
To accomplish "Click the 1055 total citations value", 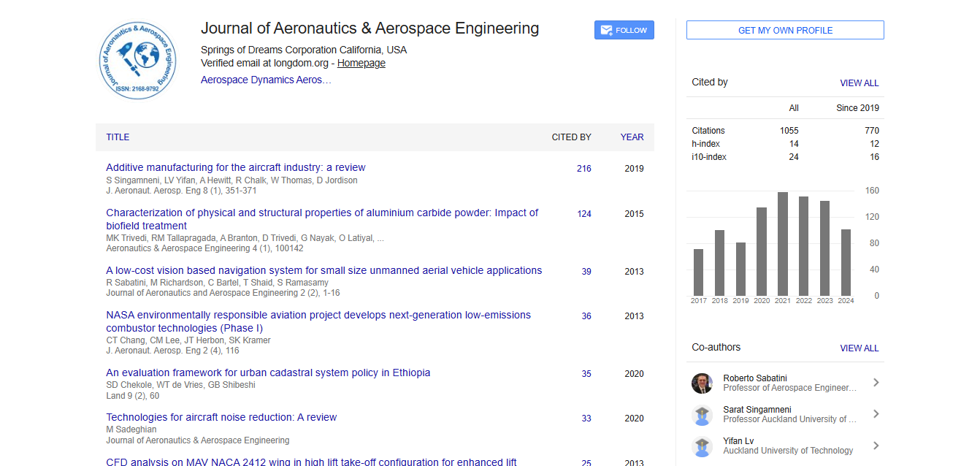I will pos(789,131).
